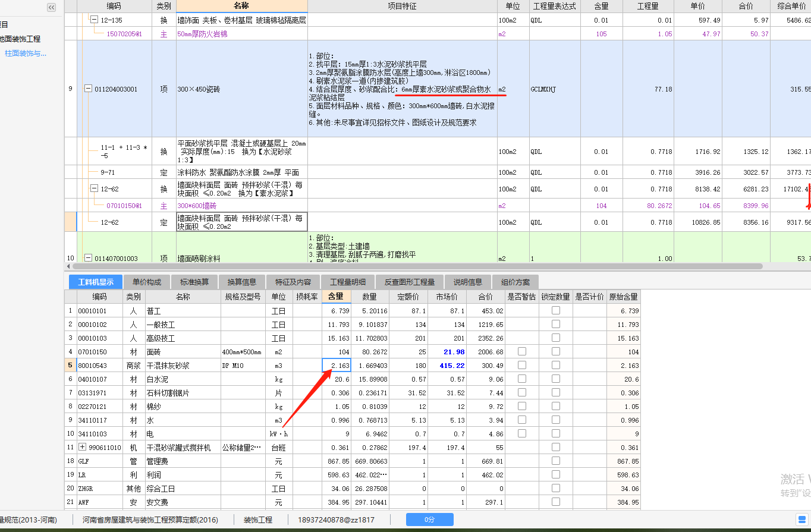Tick 是否暂估 checkbox for 电 row

pyautogui.click(x=521, y=433)
